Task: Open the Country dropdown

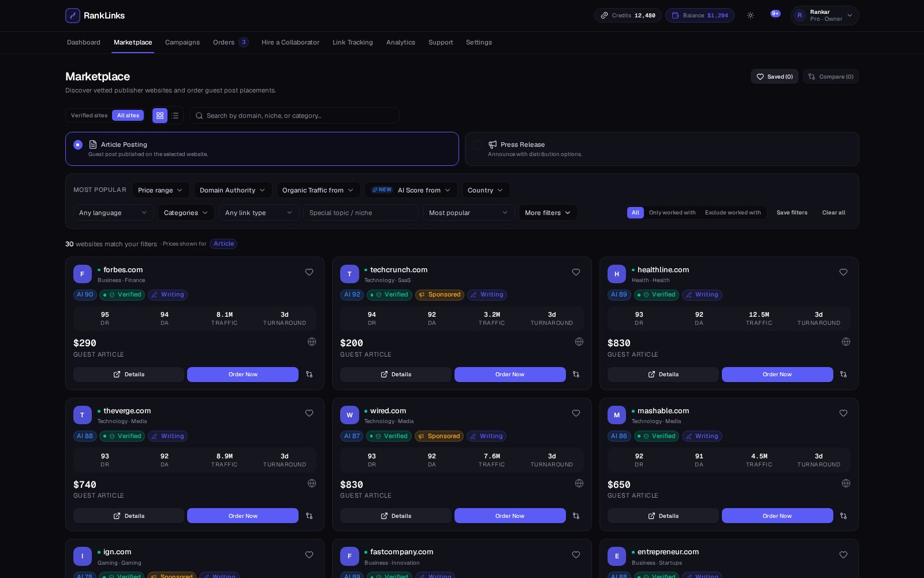Action: pyautogui.click(x=486, y=190)
